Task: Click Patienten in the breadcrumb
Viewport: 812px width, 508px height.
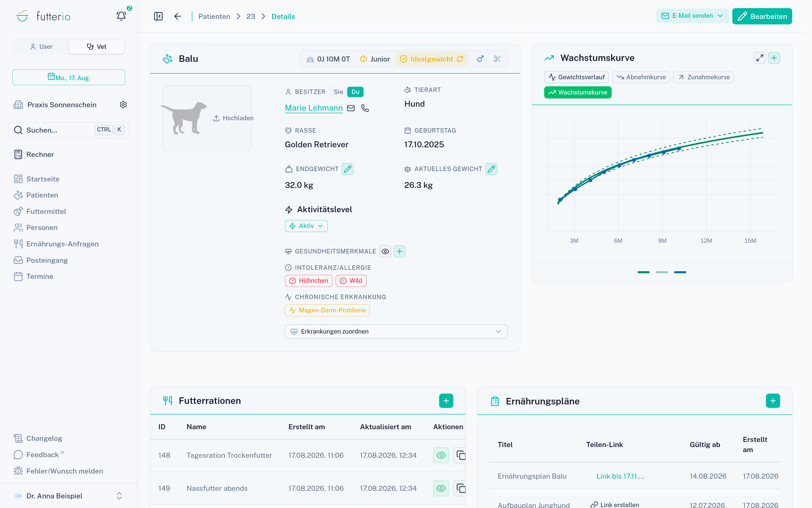Action: 214,16
